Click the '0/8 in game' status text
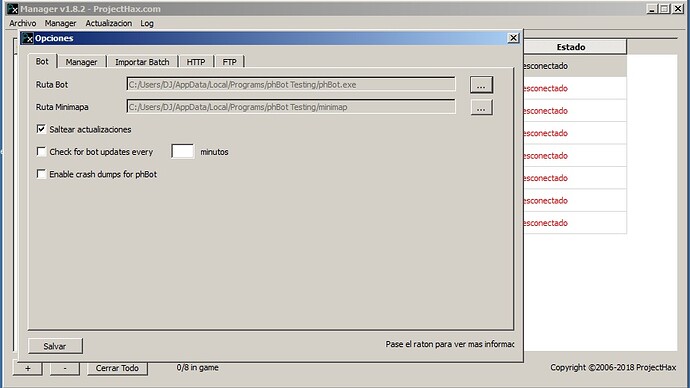This screenshot has height=388, width=690. coord(198,367)
